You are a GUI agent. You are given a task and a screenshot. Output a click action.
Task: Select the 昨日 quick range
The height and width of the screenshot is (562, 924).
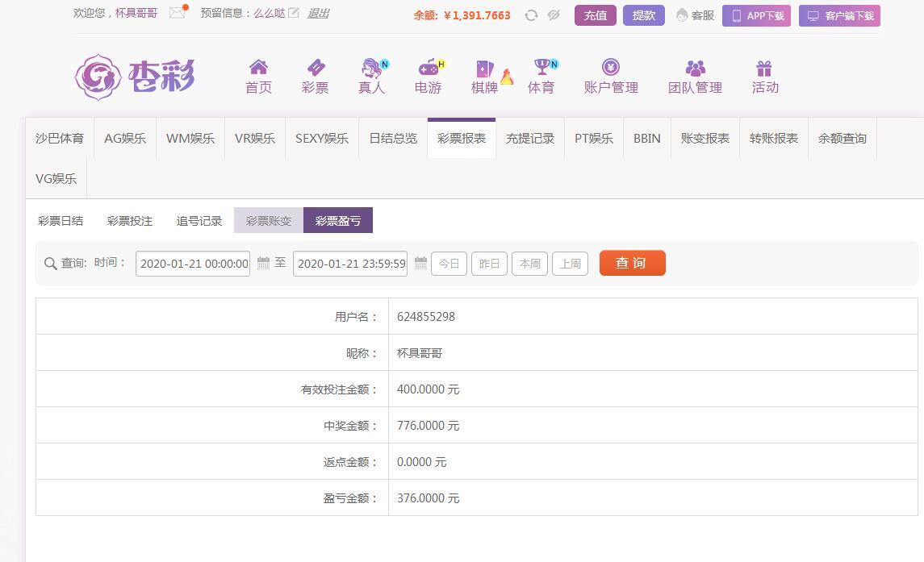[489, 264]
